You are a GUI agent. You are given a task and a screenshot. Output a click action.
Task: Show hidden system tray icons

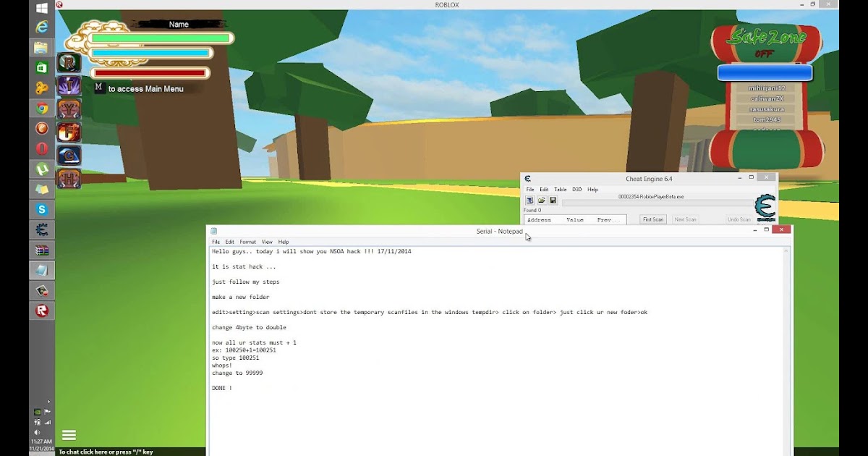click(49, 401)
